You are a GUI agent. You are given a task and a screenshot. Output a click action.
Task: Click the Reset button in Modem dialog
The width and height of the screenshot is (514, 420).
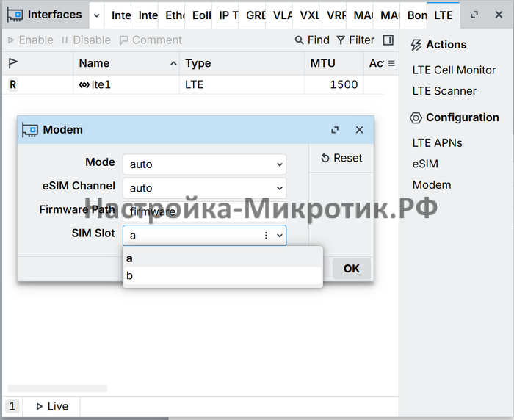(341, 158)
